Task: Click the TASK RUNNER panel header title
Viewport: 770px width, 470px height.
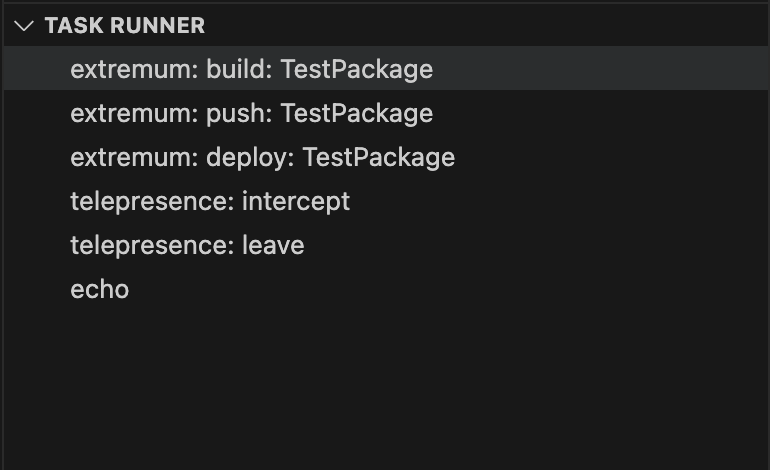Action: 124,26
